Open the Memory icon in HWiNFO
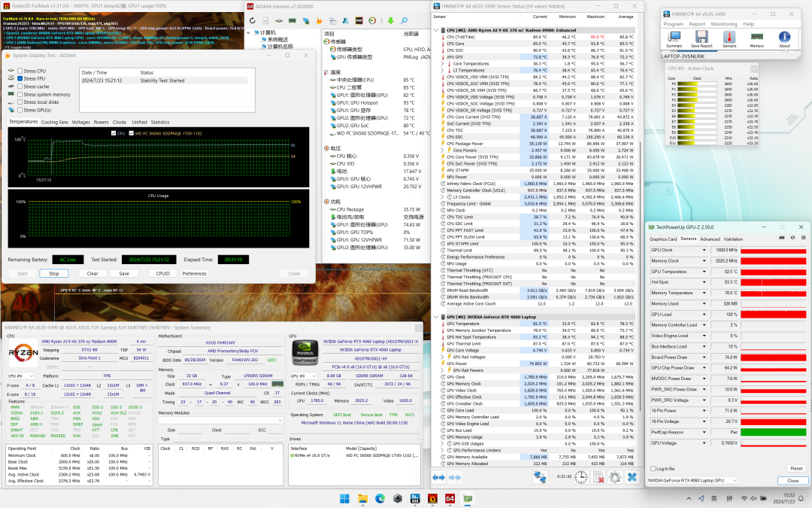This screenshot has height=508, width=812. tap(756, 38)
